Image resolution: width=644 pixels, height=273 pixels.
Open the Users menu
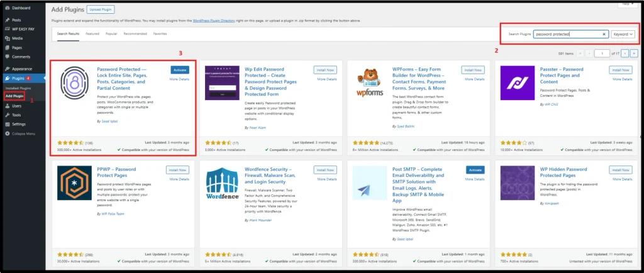(x=16, y=106)
